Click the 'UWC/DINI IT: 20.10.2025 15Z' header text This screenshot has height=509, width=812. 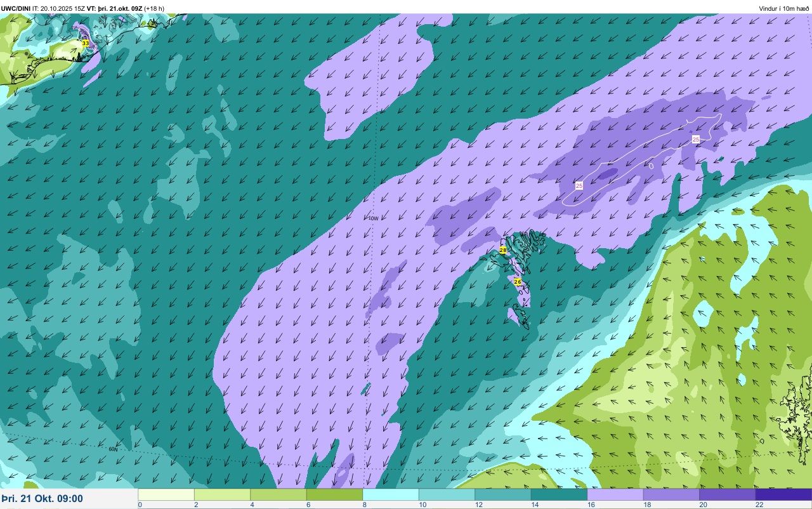[43, 8]
